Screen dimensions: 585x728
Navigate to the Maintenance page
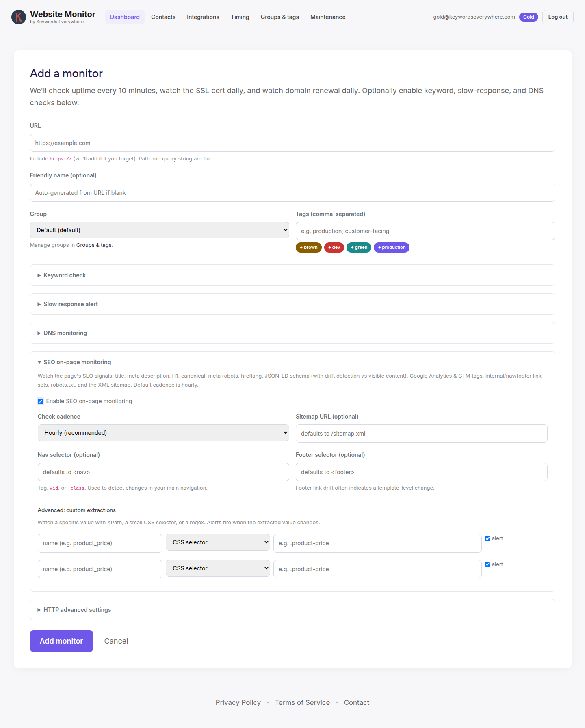click(328, 17)
